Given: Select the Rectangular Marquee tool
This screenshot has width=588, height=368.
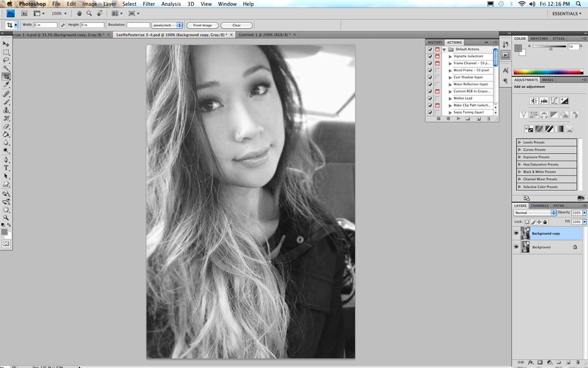Looking at the screenshot, I should [x=6, y=52].
